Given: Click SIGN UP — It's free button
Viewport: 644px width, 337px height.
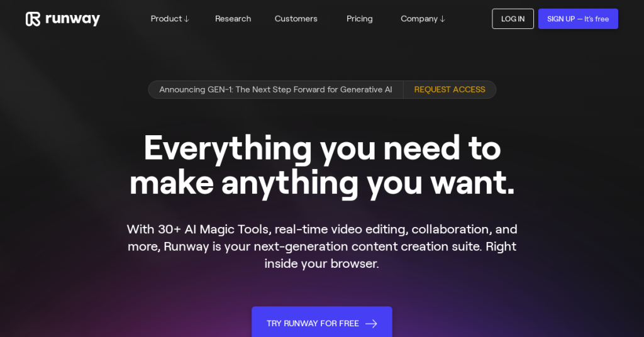Looking at the screenshot, I should [578, 19].
